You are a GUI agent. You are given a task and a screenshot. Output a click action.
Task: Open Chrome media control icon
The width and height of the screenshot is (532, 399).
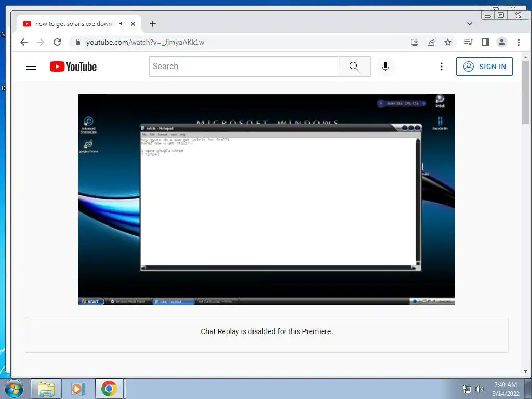point(469,42)
